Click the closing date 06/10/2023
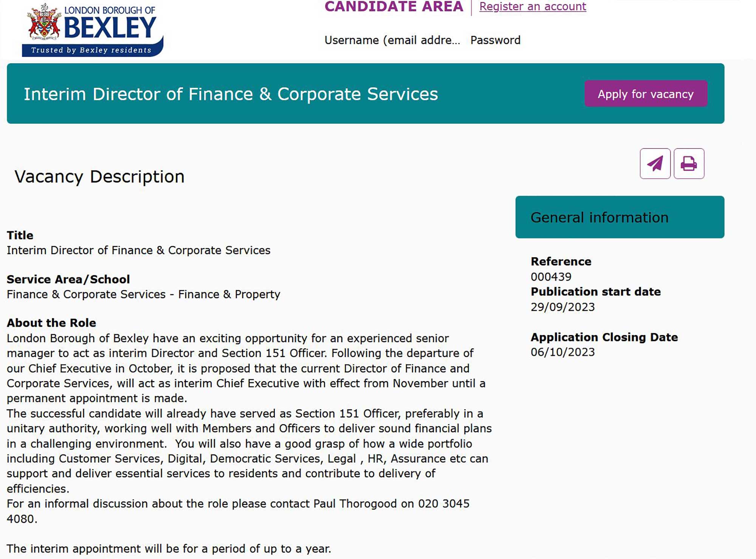This screenshot has width=756, height=559. pos(562,352)
